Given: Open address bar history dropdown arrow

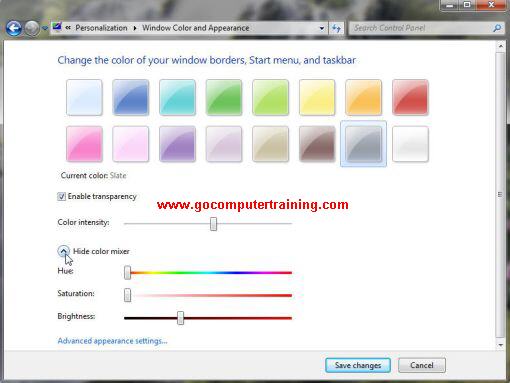Looking at the screenshot, I should (x=322, y=28).
